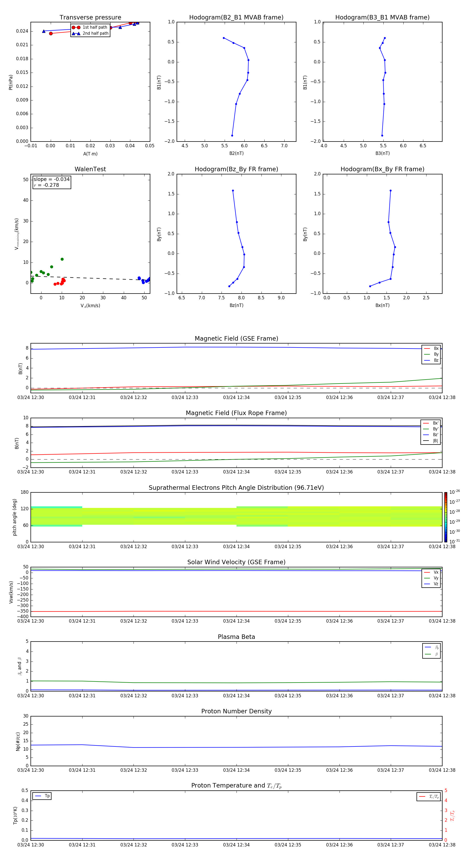Click the "Hodogram(Bz_By FR frame)" title

[x=236, y=169]
